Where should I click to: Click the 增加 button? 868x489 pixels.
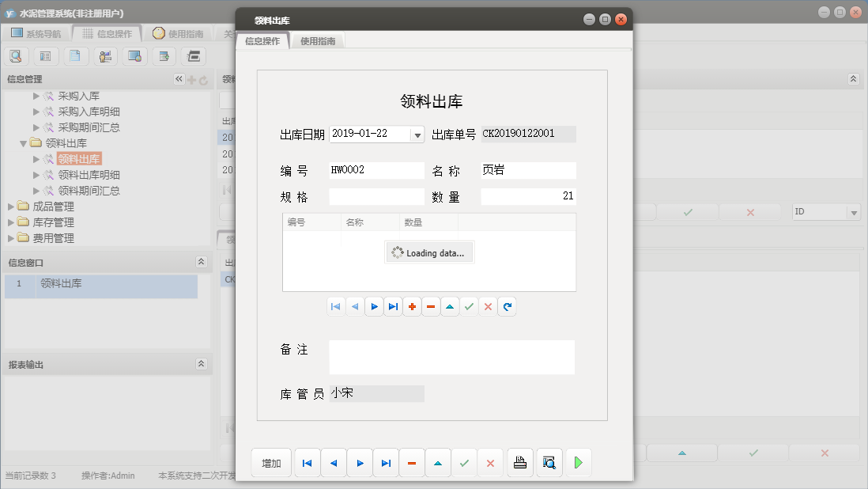click(271, 463)
